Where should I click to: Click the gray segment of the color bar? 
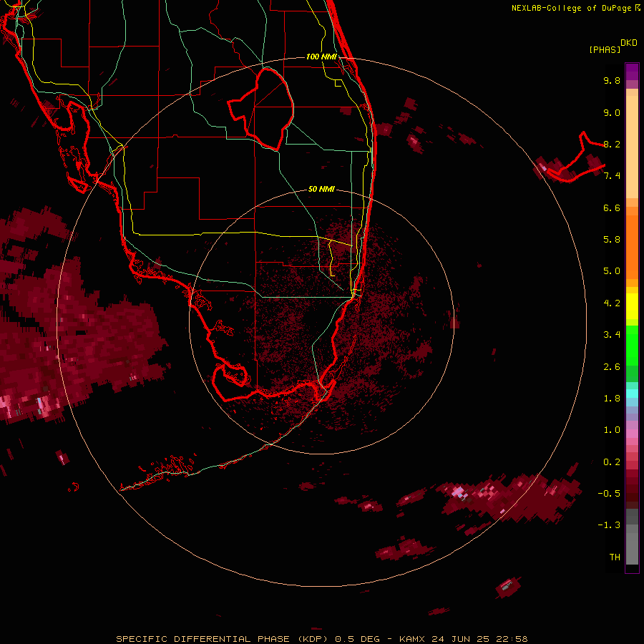[x=632, y=537]
